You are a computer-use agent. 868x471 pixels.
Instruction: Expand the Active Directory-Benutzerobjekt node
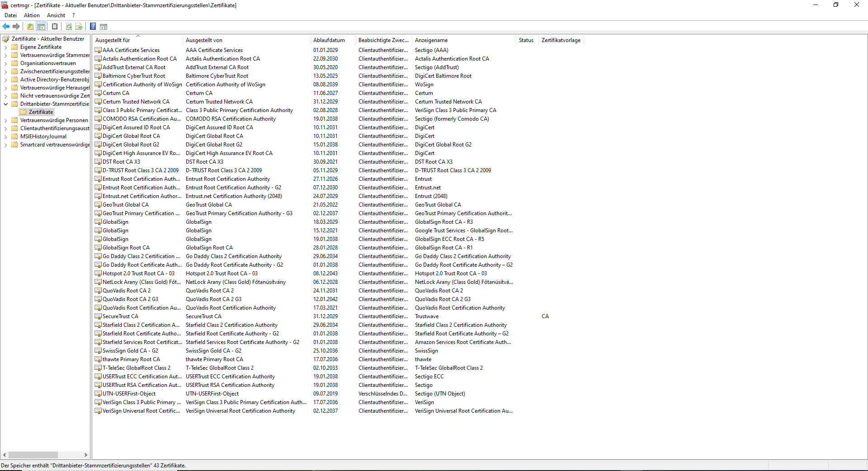click(x=5, y=80)
